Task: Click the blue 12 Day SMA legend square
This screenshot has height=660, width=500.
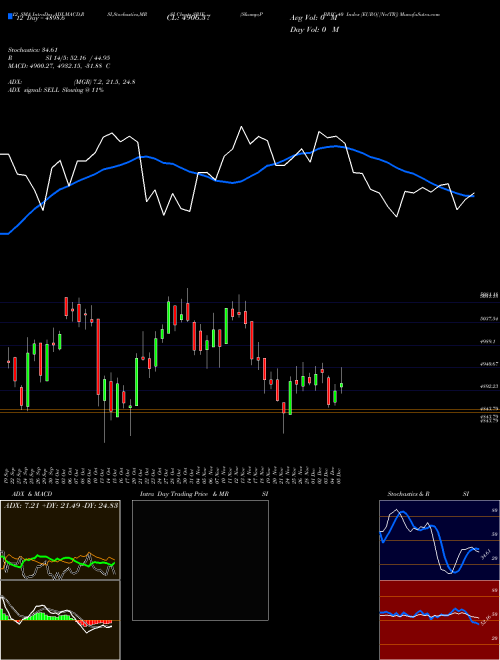Action: click(x=10, y=17)
